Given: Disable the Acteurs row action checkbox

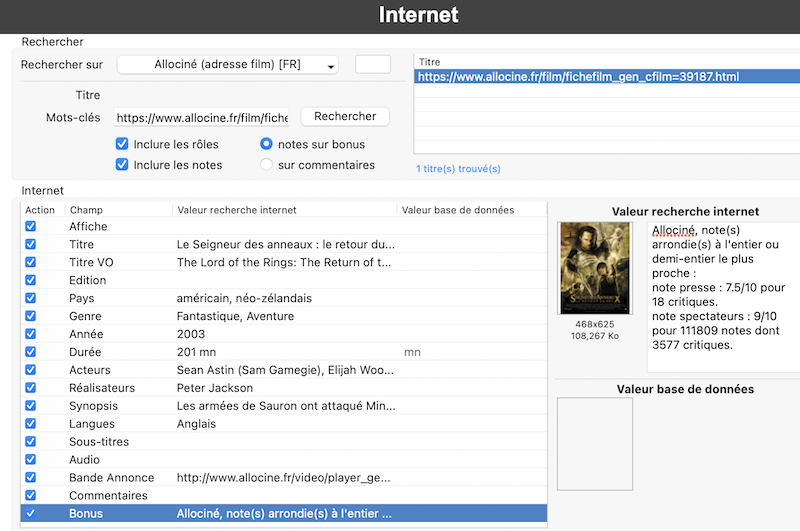Looking at the screenshot, I should point(30,370).
